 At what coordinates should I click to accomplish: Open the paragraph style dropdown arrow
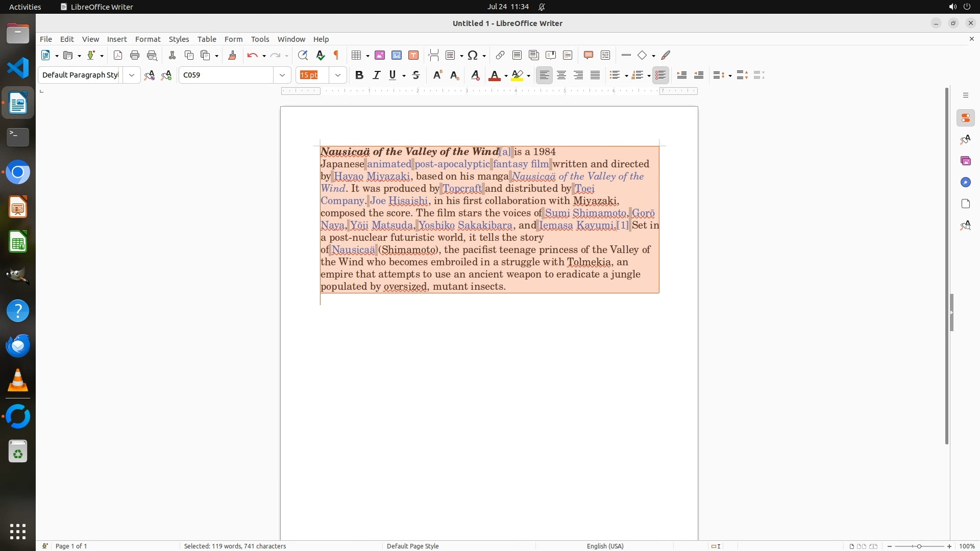pyautogui.click(x=132, y=76)
